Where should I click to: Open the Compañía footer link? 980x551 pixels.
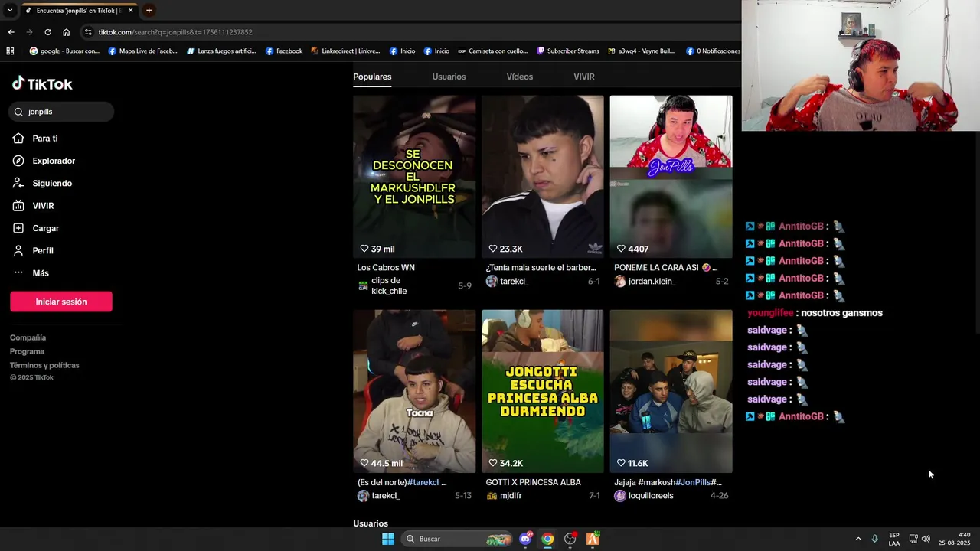tap(28, 337)
